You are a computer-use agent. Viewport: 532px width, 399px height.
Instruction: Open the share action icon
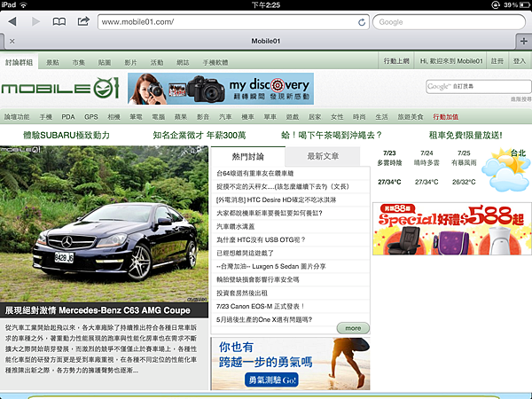coord(83,21)
